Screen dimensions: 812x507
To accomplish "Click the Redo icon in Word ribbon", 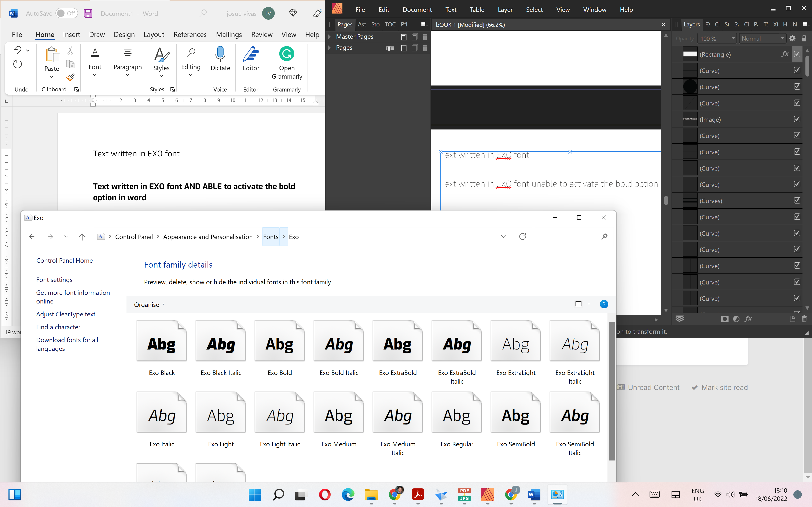I will pyautogui.click(x=17, y=64).
